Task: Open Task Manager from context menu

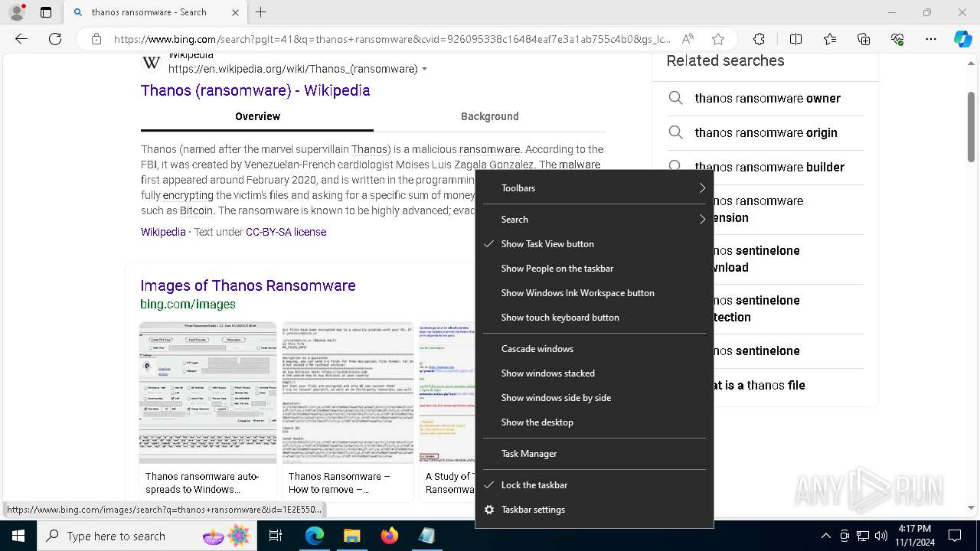Action: (x=594, y=454)
